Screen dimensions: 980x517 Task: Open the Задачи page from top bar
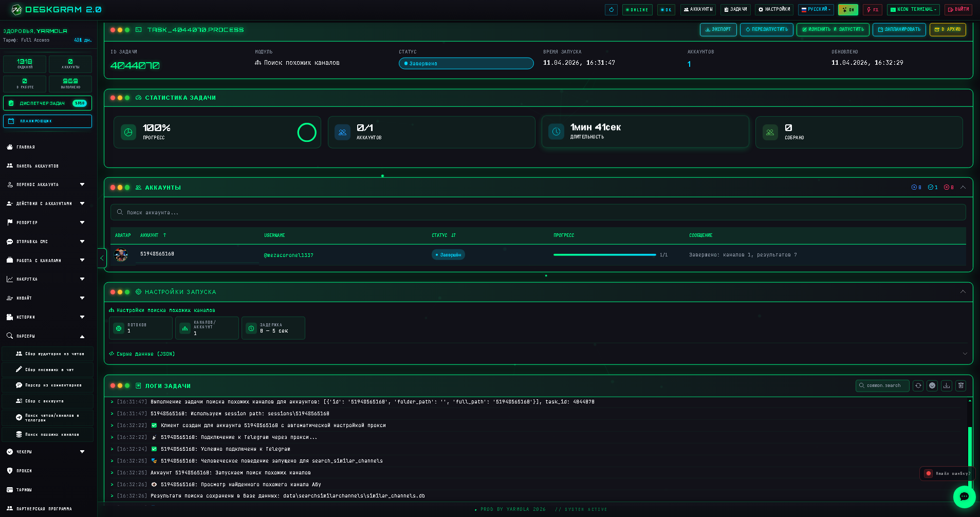point(735,10)
